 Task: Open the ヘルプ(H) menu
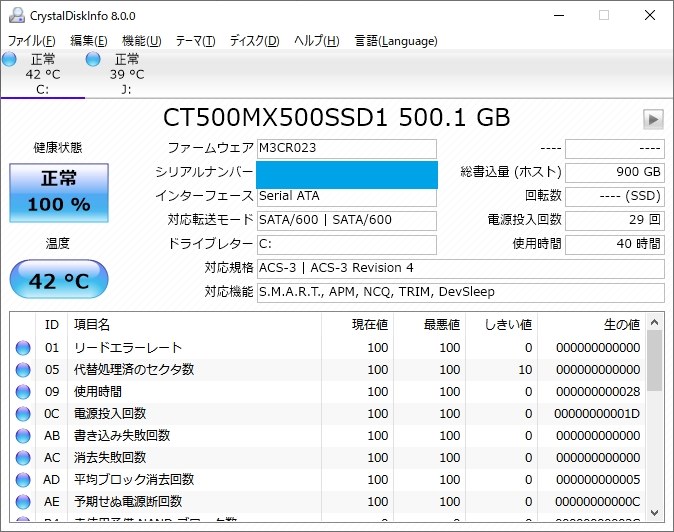point(317,41)
